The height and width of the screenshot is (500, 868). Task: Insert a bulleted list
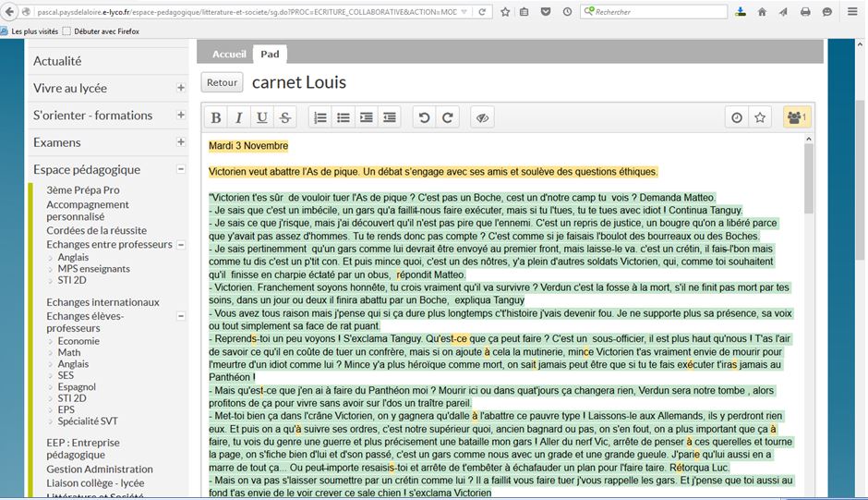[343, 117]
